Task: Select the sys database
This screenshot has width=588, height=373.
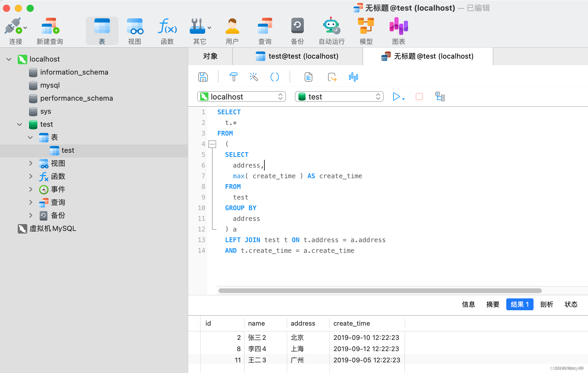Action: 46,111
